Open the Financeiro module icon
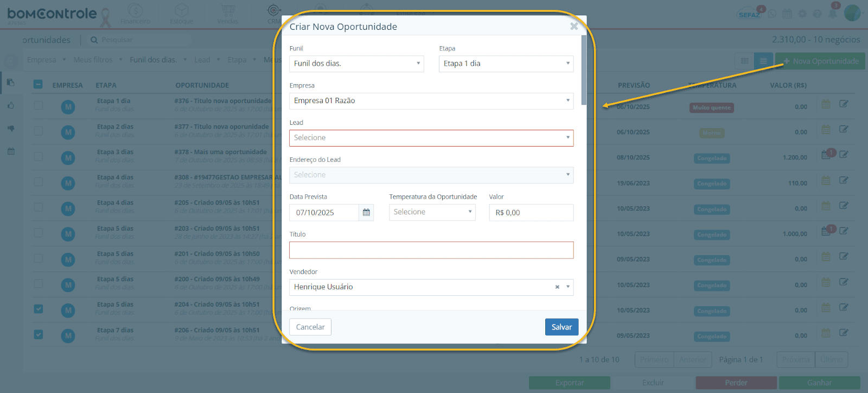The height and width of the screenshot is (393, 868). point(135,14)
